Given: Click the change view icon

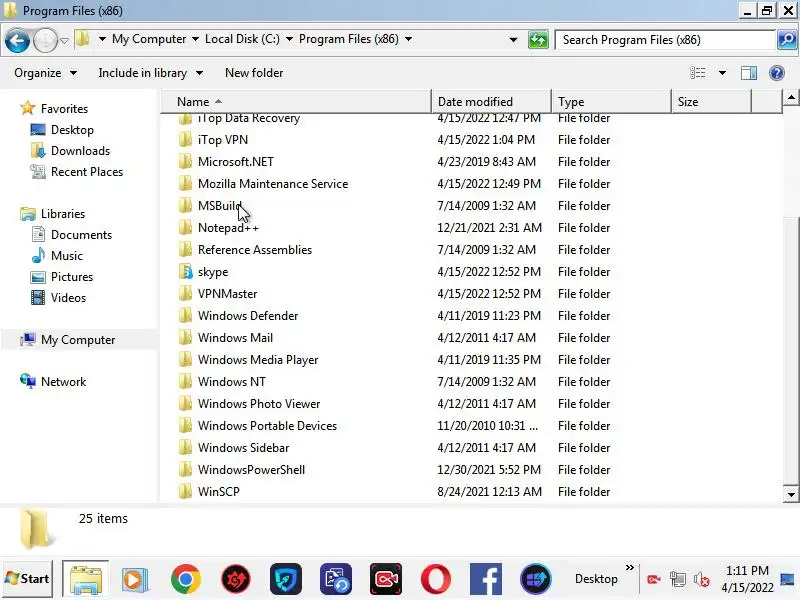Looking at the screenshot, I should [x=697, y=73].
